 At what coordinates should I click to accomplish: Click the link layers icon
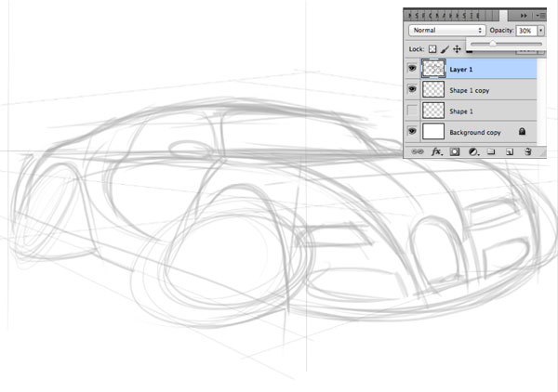418,151
